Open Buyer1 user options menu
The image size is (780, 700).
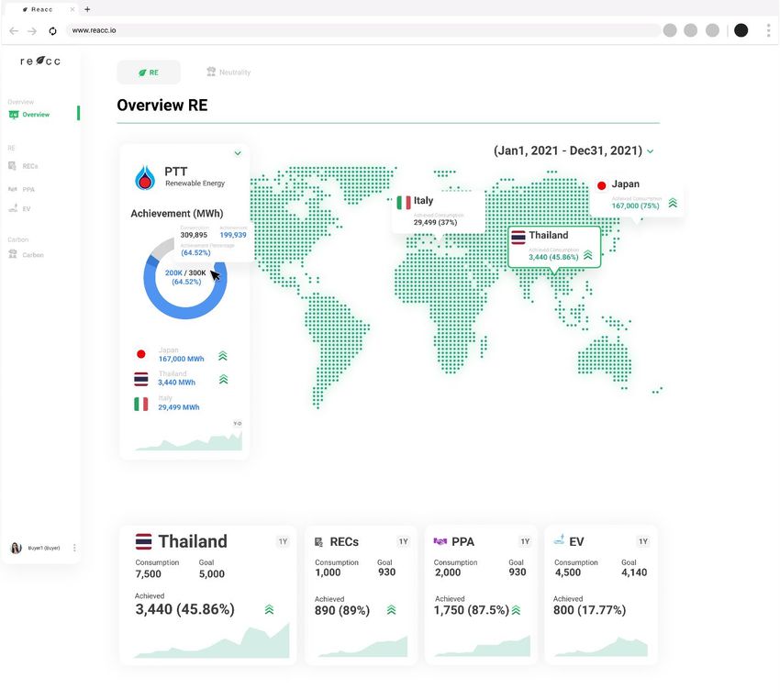74,548
